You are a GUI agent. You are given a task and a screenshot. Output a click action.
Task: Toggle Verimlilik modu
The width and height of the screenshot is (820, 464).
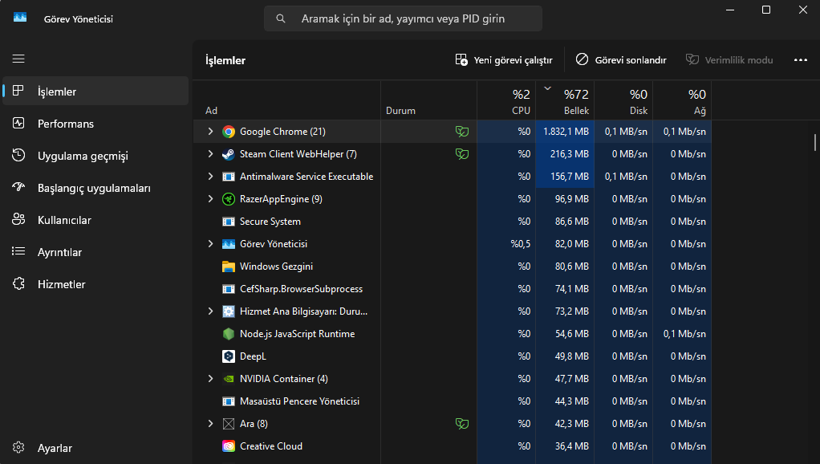(729, 60)
